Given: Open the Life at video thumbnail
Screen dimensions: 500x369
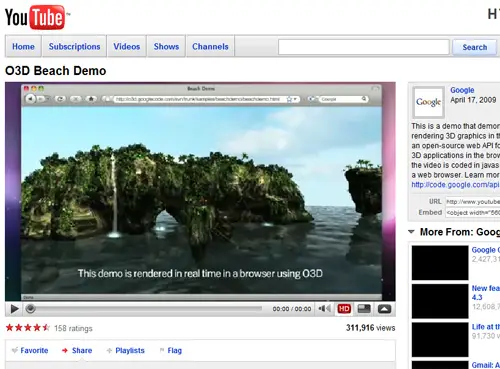Looking at the screenshot, I should (440, 340).
